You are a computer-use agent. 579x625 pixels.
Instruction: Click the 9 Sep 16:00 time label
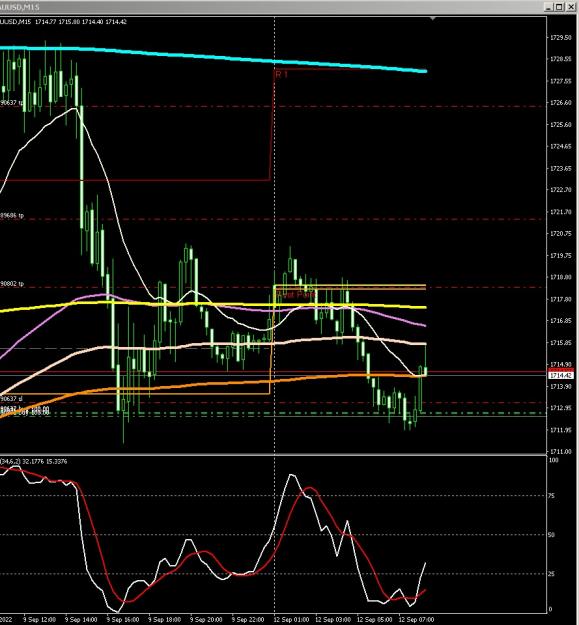[123, 620]
